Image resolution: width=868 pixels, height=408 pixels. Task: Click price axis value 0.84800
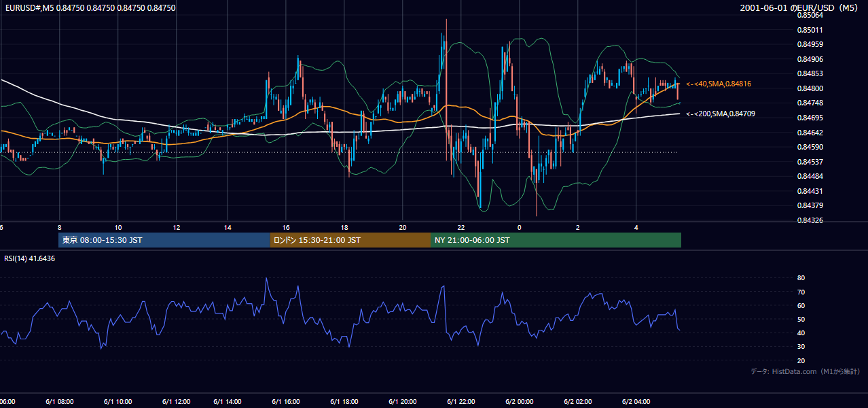click(810, 88)
